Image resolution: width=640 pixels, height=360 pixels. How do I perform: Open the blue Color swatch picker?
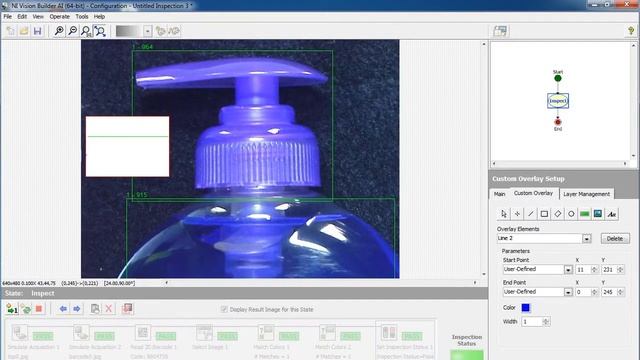coord(525,308)
